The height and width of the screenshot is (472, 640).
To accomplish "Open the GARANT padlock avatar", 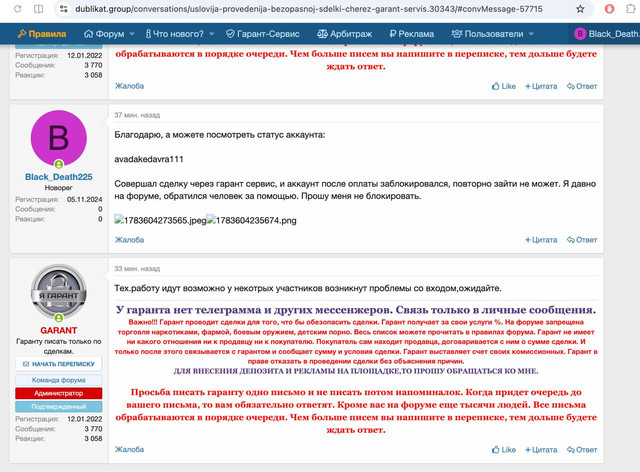I will (x=59, y=292).
